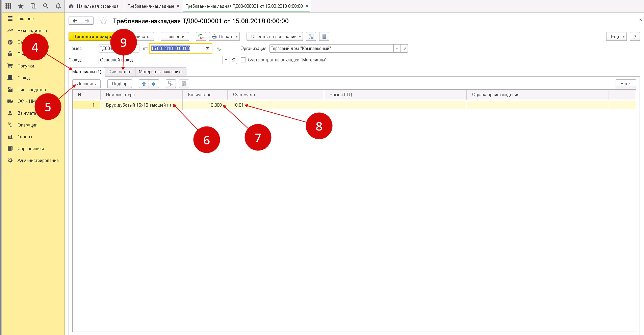This screenshot has width=644, height=335.
Task: Click the Добавить button
Action: tap(86, 84)
